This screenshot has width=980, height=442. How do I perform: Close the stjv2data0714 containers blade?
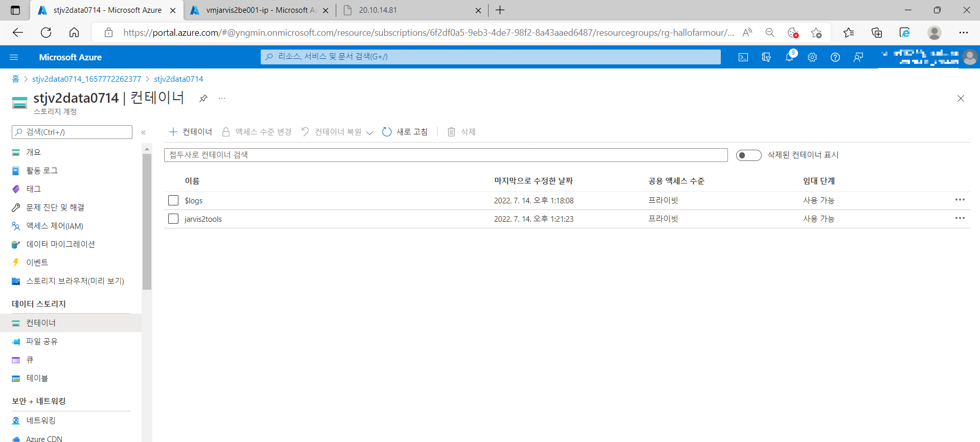tap(961, 98)
